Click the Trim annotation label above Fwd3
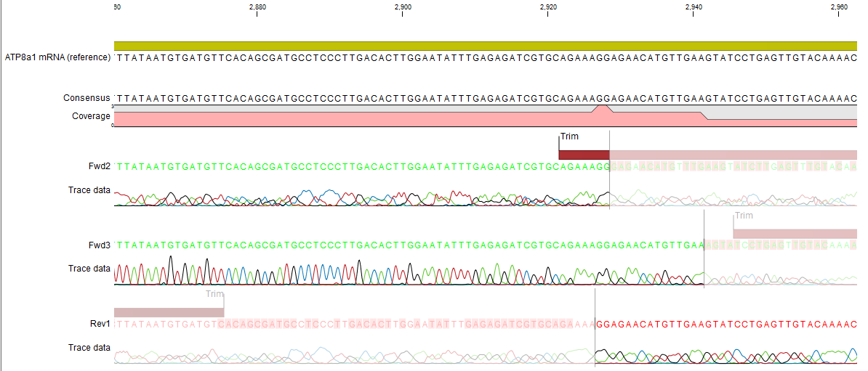 [x=744, y=216]
